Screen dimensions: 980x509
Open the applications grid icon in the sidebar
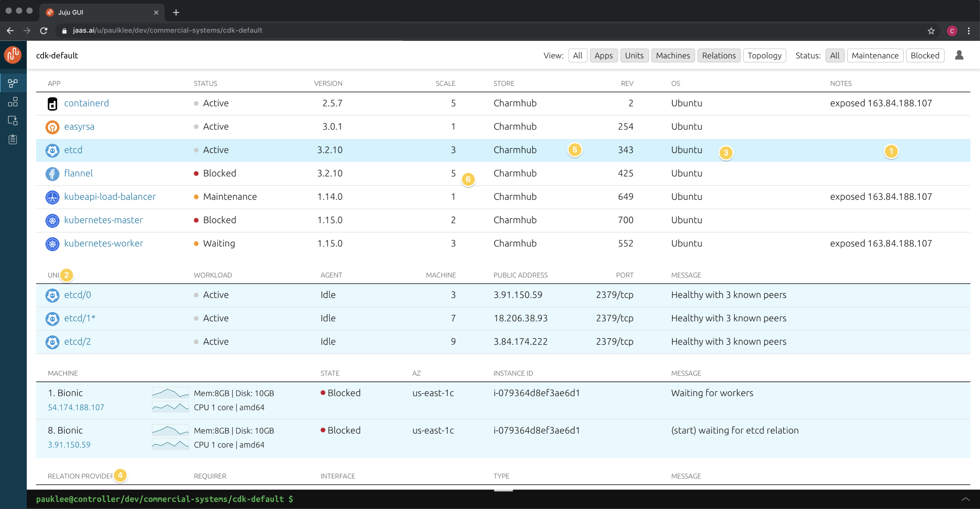tap(13, 102)
